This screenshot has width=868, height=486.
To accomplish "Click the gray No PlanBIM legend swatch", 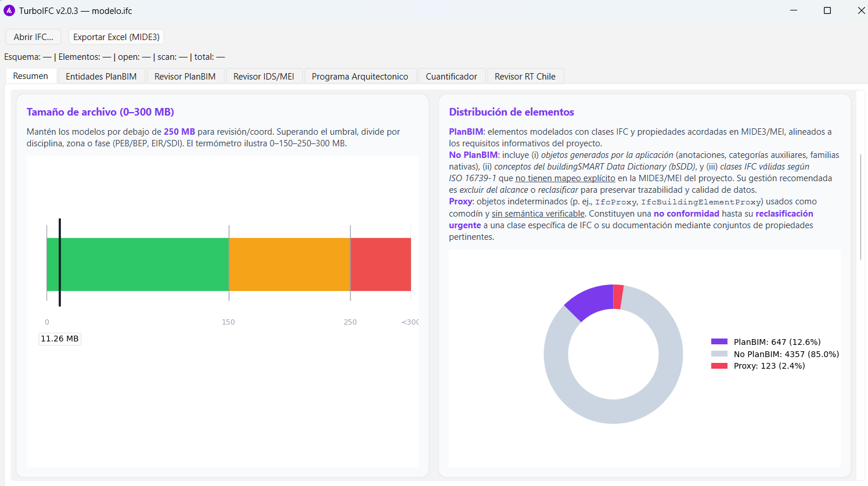I will 719,354.
